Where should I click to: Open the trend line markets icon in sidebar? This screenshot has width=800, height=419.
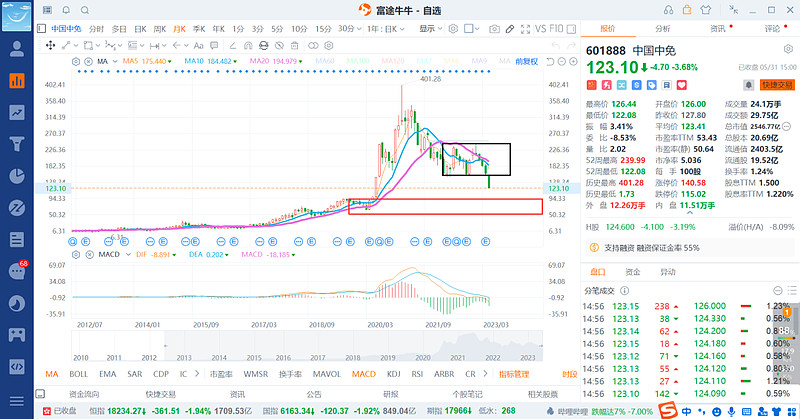17,112
